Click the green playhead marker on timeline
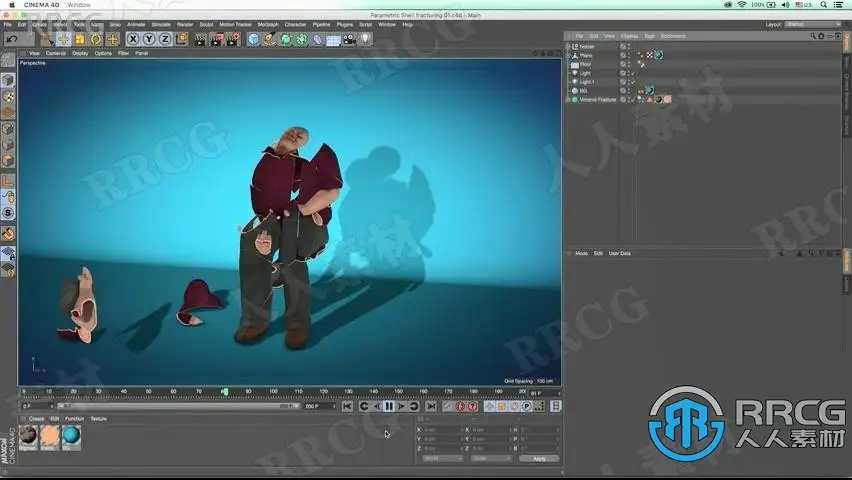852x480 pixels. coord(224,391)
